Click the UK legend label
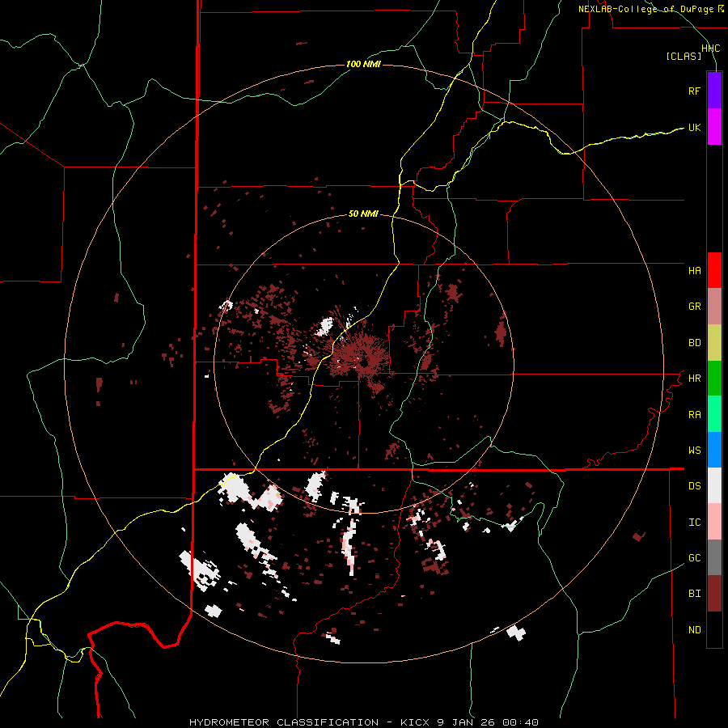 coord(694,127)
